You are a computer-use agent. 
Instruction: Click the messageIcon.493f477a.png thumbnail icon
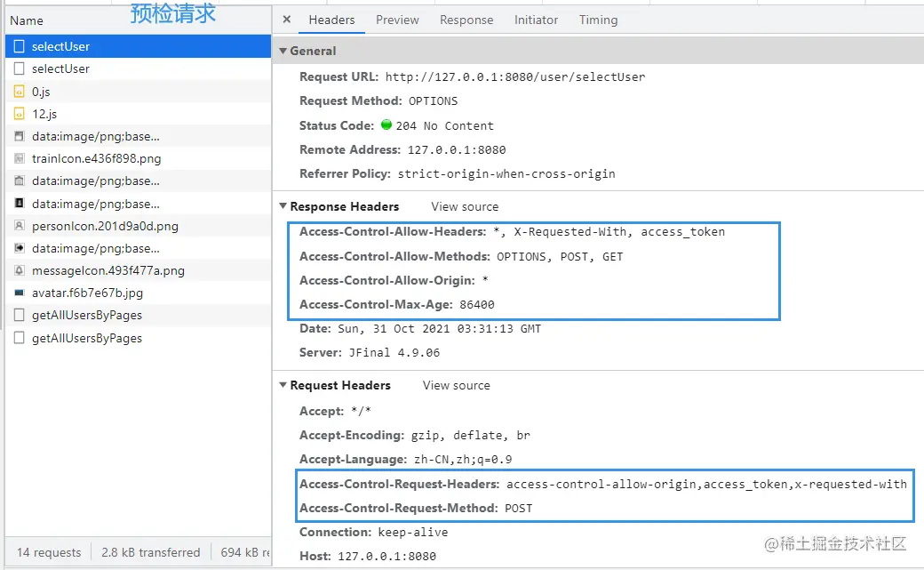(20, 271)
